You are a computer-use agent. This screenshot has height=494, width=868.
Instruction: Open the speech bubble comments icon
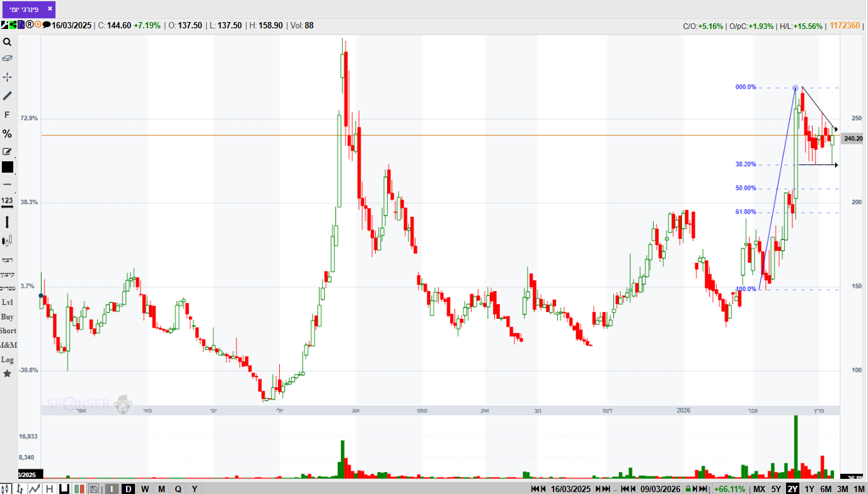[46, 25]
